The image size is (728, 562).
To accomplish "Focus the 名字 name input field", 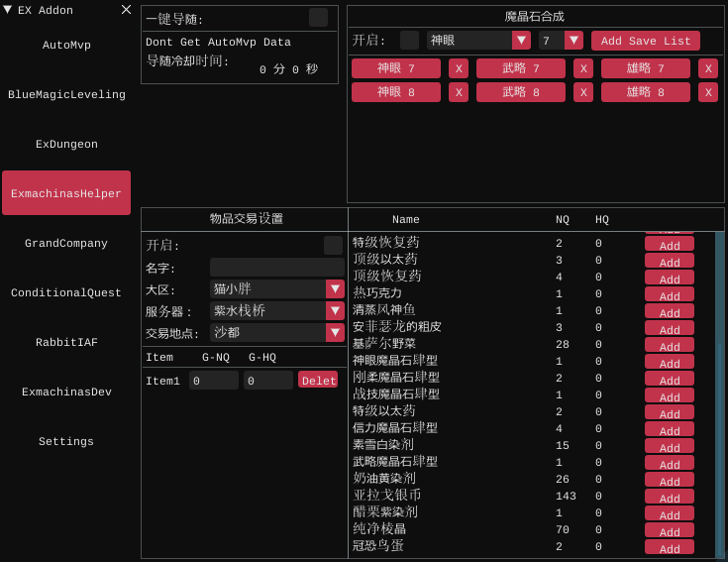I will pyautogui.click(x=276, y=268).
